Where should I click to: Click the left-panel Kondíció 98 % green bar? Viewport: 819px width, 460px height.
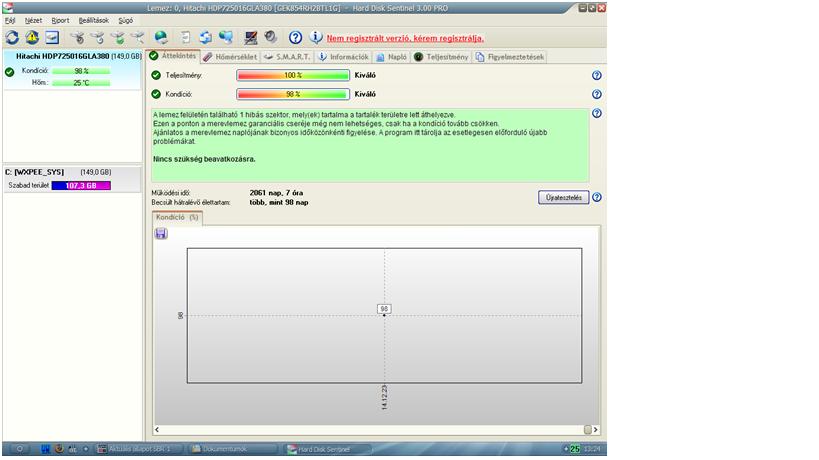[81, 71]
